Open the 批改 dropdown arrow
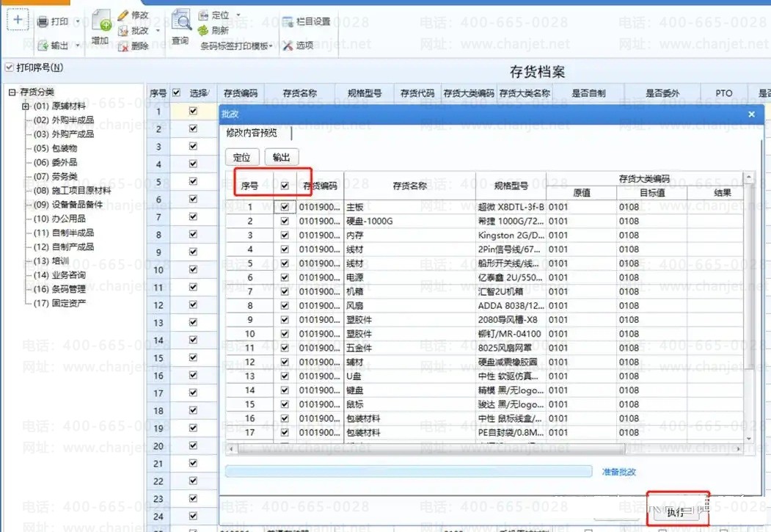Image resolution: width=771 pixels, height=532 pixels. (x=158, y=31)
